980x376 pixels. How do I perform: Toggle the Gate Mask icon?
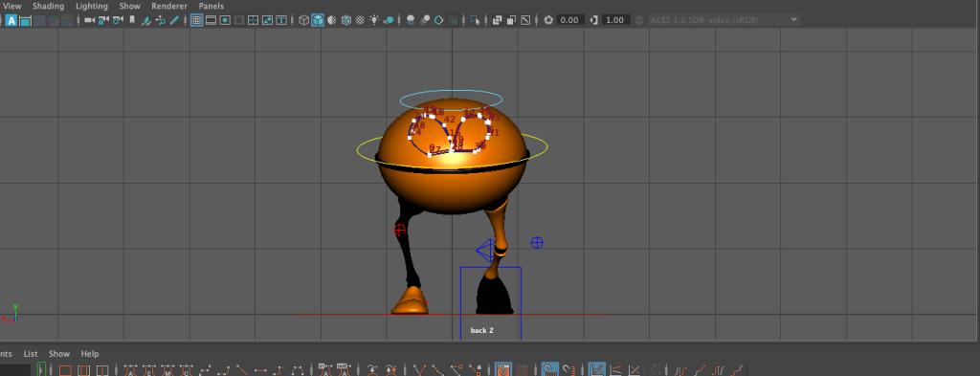click(x=239, y=20)
